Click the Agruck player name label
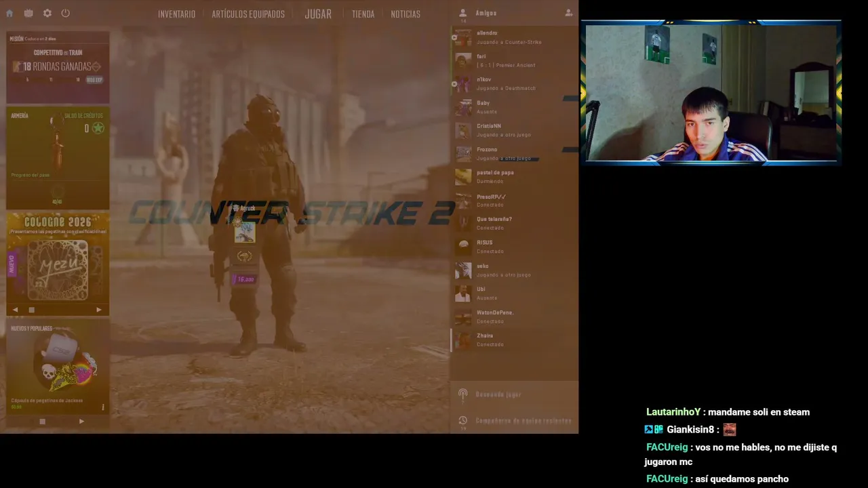868x488 pixels. [x=248, y=208]
